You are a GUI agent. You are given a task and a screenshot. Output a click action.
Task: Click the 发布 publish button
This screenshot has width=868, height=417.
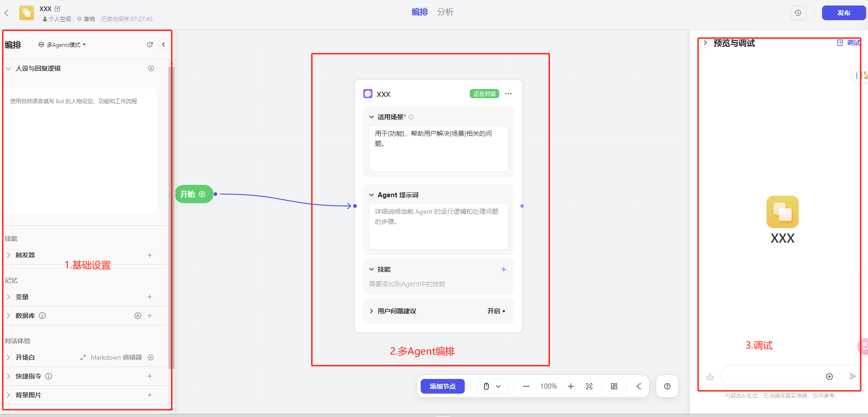tap(844, 13)
